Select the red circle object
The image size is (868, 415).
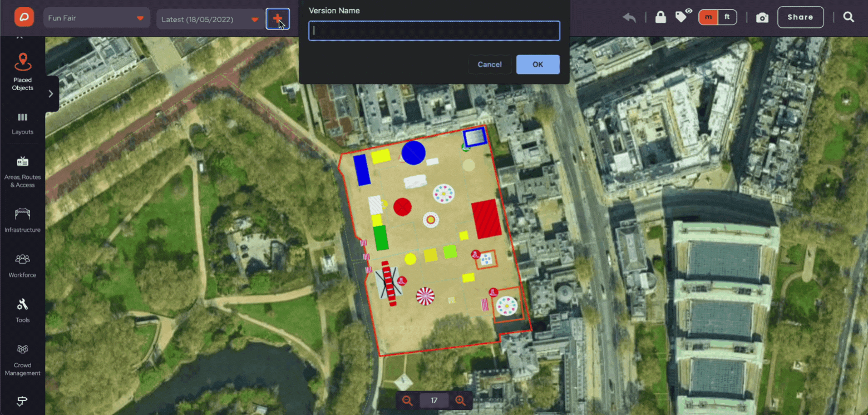click(402, 207)
